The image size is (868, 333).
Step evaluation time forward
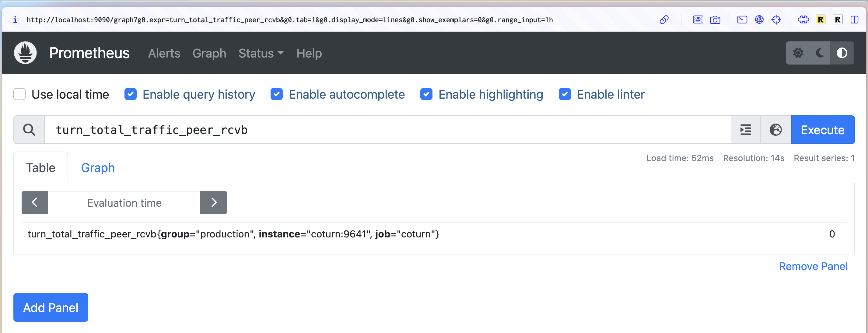point(214,202)
